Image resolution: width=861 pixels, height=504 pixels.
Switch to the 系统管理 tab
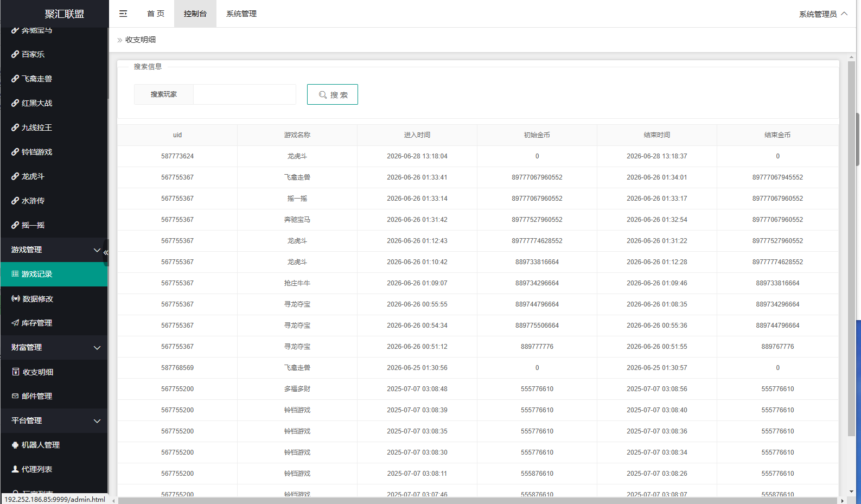coord(241,14)
